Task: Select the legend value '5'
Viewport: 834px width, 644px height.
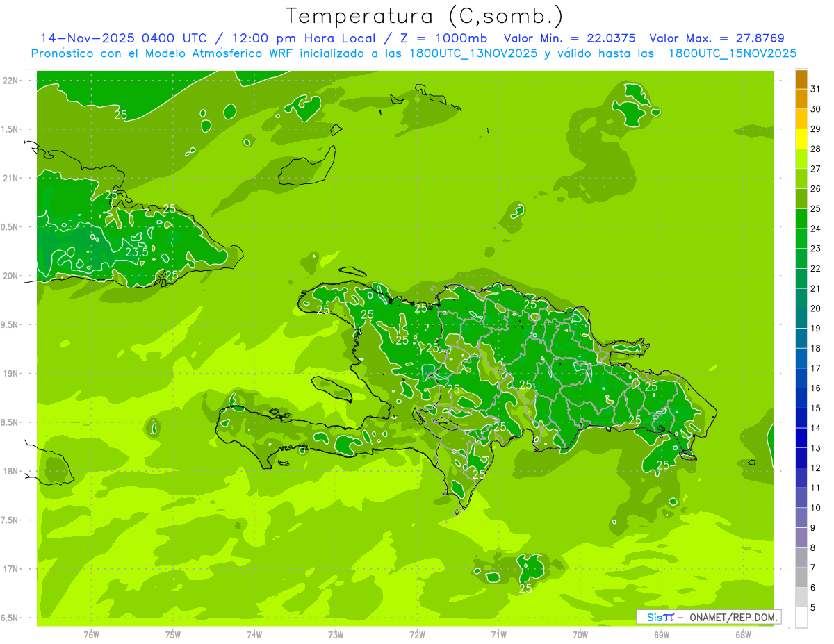Action: (x=813, y=608)
